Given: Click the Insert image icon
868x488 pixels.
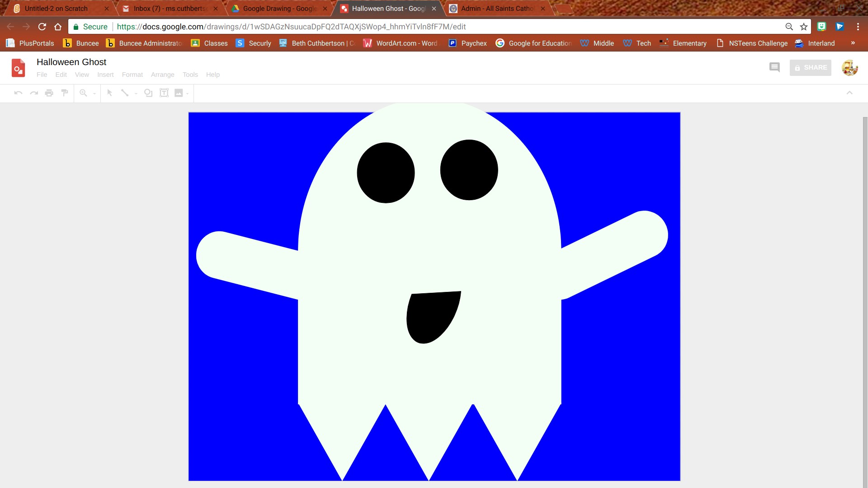Looking at the screenshot, I should tap(179, 93).
